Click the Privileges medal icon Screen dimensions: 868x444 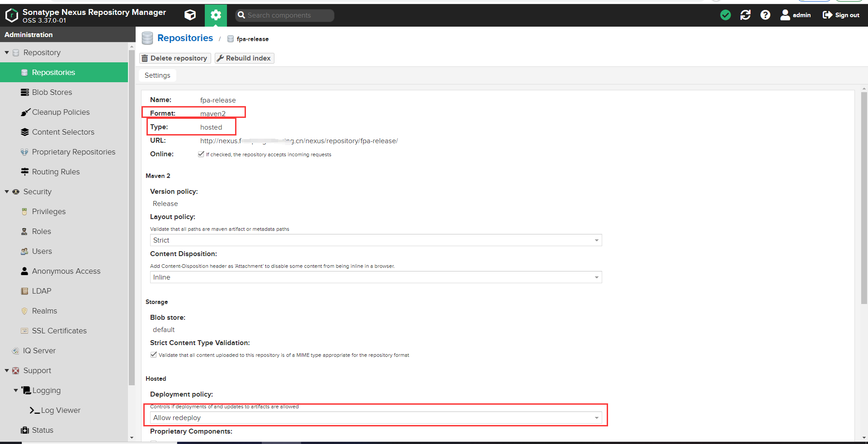click(24, 211)
